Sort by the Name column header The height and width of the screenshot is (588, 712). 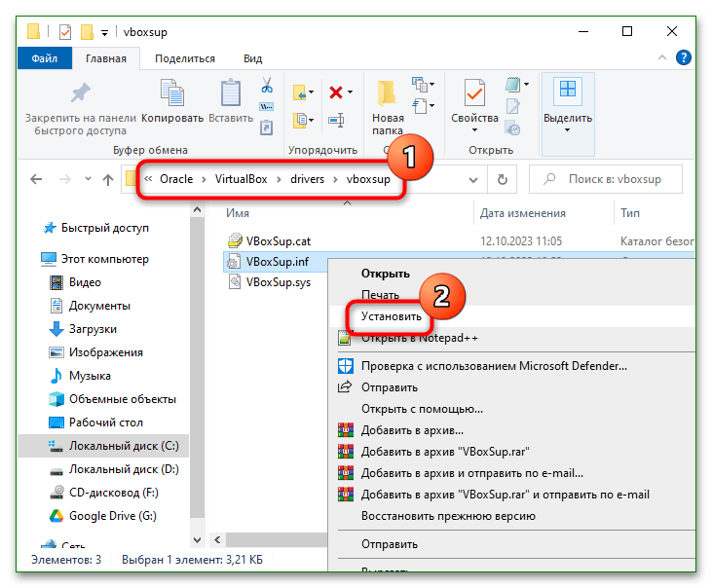[x=238, y=213]
